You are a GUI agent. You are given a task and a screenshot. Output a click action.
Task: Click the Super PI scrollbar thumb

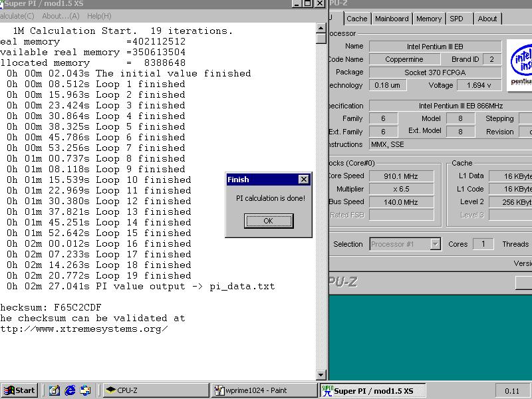click(321, 39)
